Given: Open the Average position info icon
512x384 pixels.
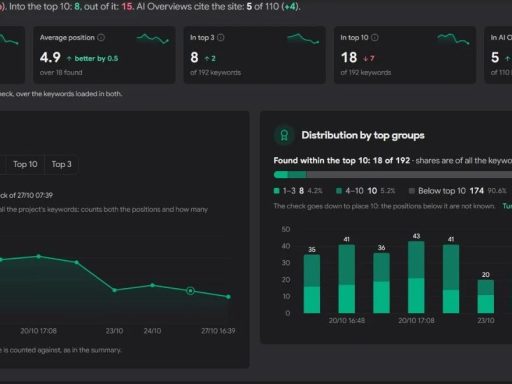Looking at the screenshot, I should point(101,38).
